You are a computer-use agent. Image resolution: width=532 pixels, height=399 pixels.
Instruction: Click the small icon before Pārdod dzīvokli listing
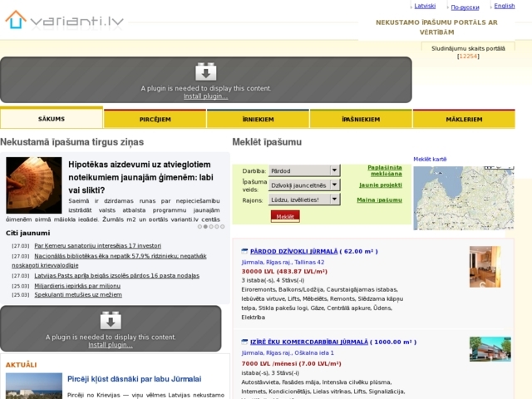click(x=244, y=251)
